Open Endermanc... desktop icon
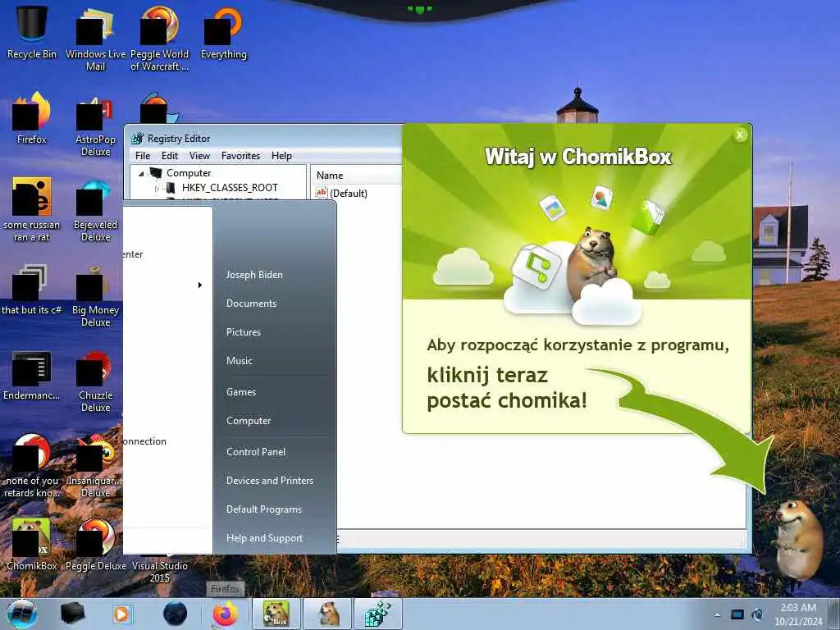The image size is (840, 630). [32, 375]
